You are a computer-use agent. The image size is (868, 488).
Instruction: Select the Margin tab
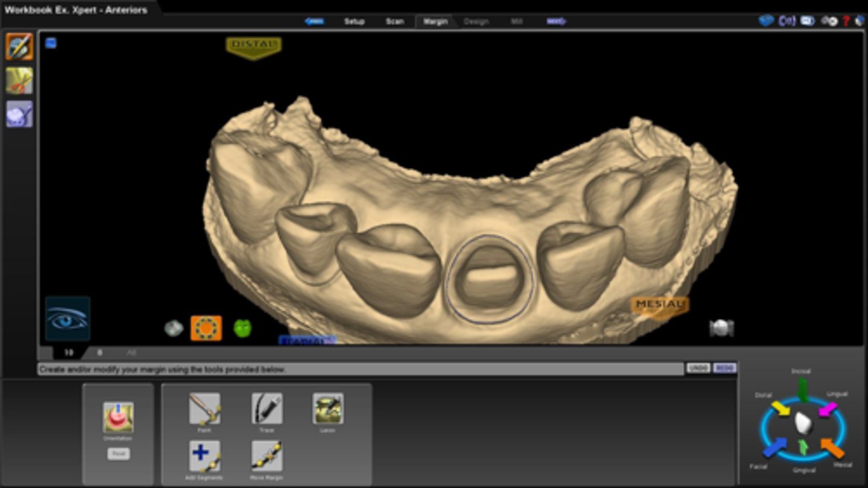click(435, 21)
